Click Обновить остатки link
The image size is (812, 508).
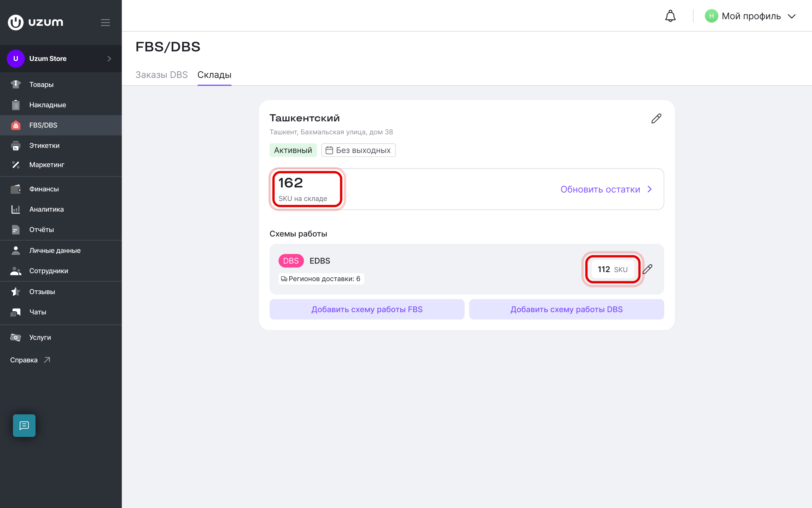click(x=606, y=189)
